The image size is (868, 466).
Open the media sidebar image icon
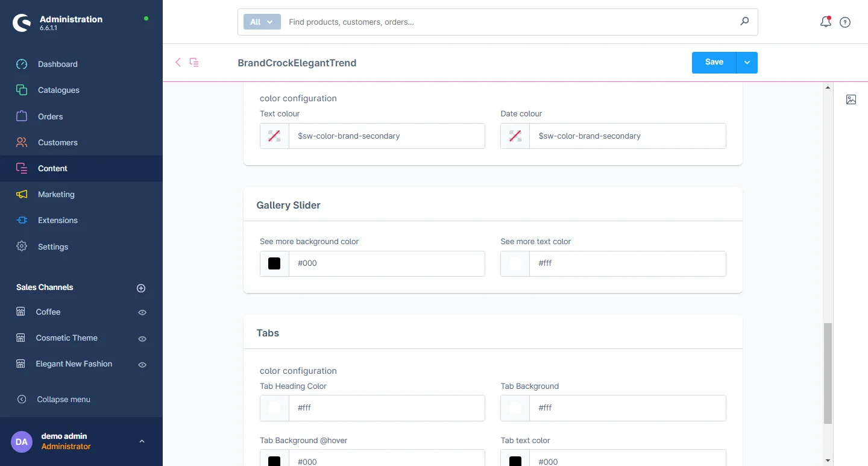[851, 99]
